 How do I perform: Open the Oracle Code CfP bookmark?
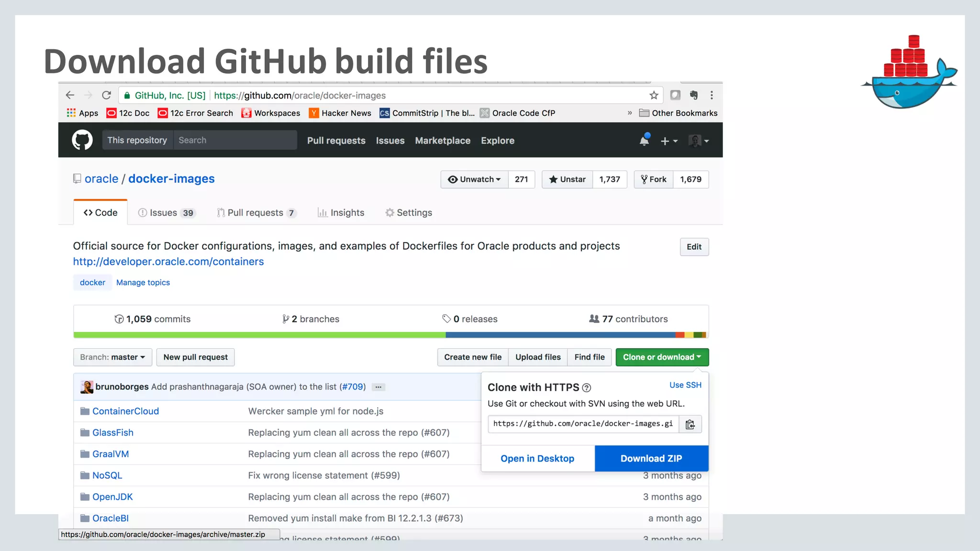tap(517, 113)
